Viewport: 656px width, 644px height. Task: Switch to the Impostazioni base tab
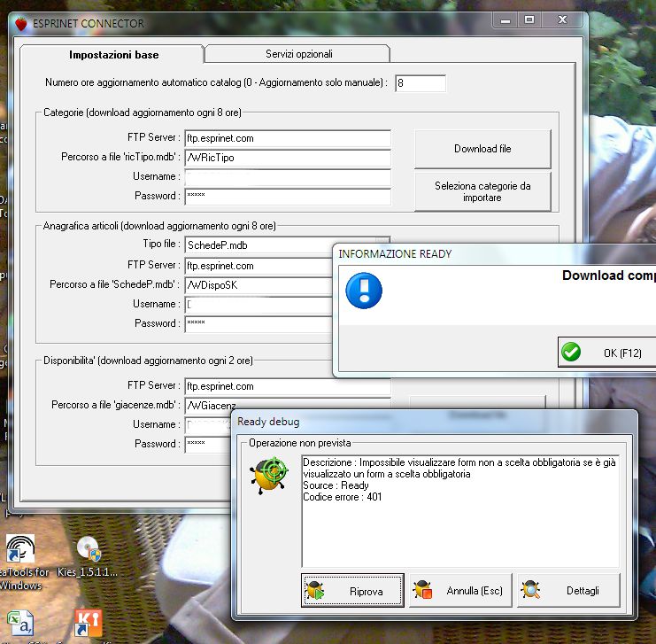(112, 54)
